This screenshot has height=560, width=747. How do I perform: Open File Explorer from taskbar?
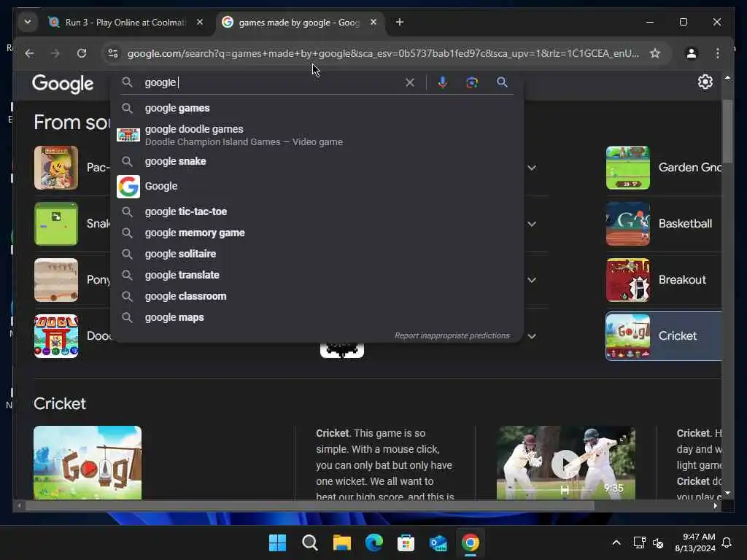pyautogui.click(x=341, y=542)
